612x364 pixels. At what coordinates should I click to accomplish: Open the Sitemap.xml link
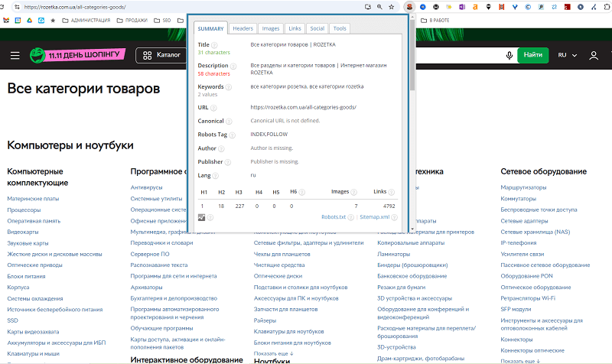(x=374, y=217)
